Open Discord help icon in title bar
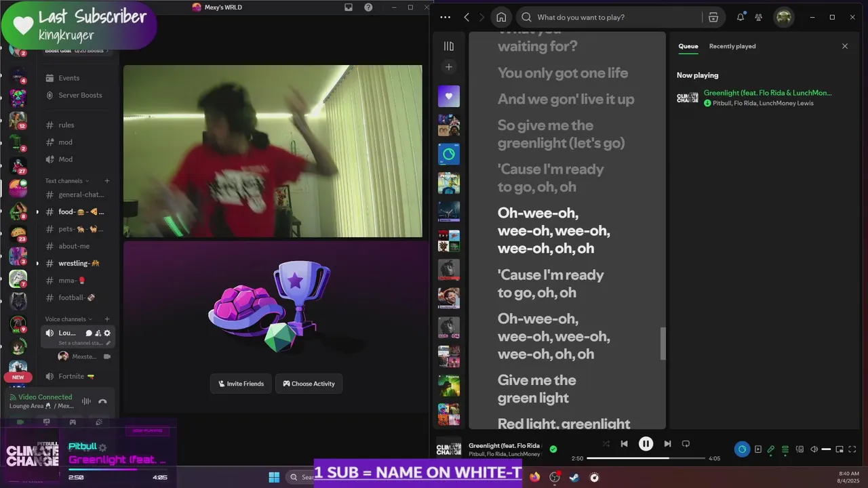This screenshot has height=488, width=868. click(368, 7)
